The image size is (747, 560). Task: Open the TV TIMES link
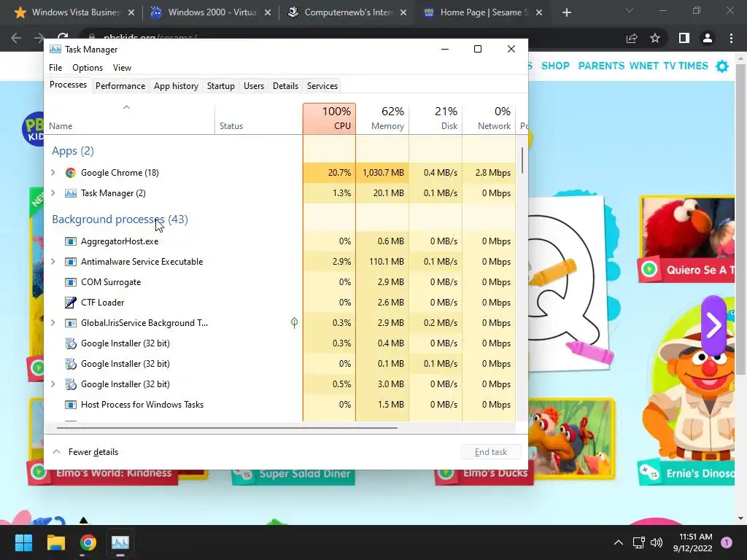coord(686,66)
